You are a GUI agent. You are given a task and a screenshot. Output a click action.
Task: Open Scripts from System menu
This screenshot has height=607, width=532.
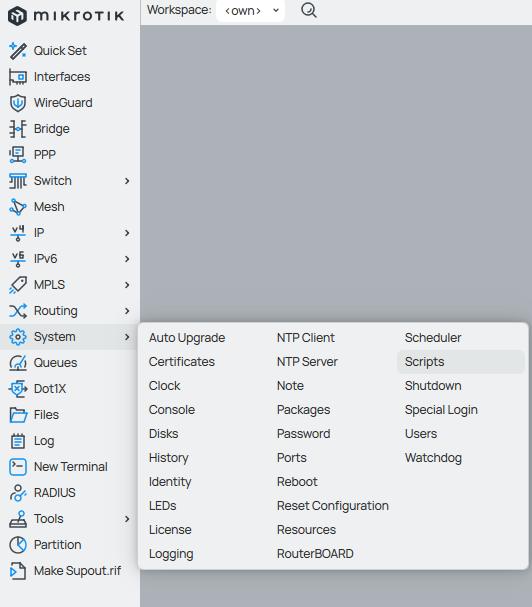pos(461,362)
